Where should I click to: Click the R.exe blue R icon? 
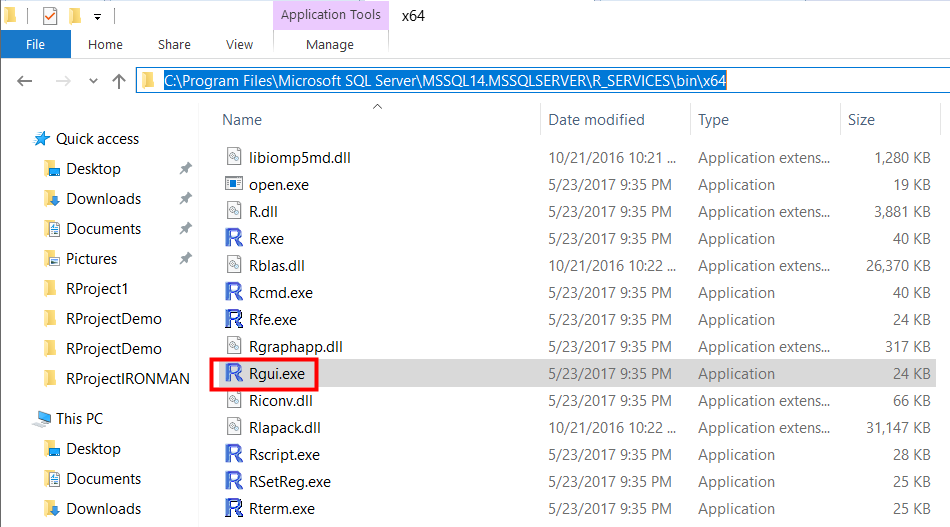click(234, 237)
